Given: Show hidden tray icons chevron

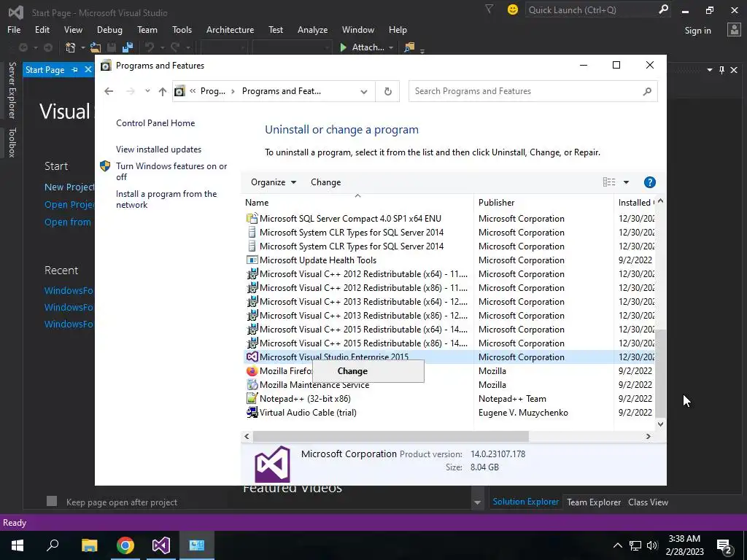Looking at the screenshot, I should [x=617, y=545].
